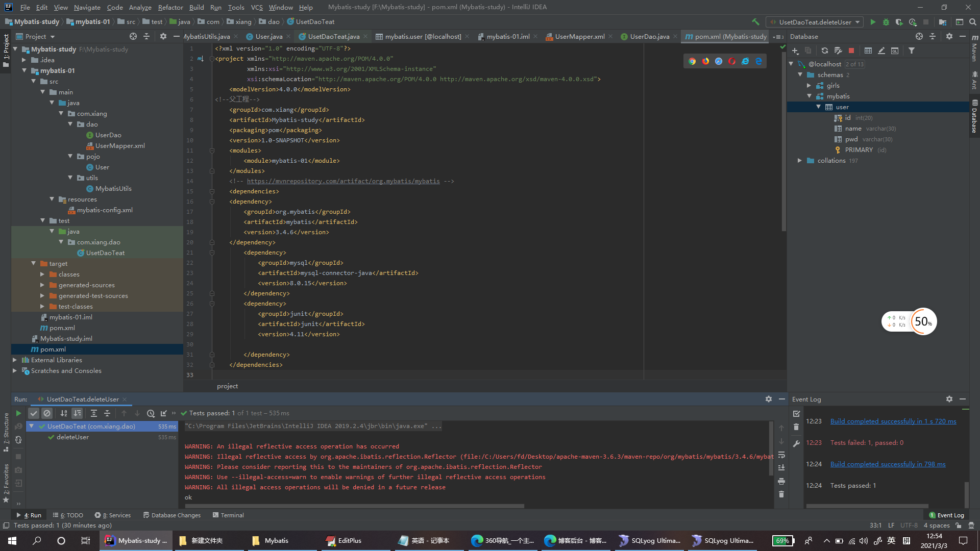The image size is (980, 551).
Task: Toggle soft-wrap in Run console output
Action: point(781,455)
